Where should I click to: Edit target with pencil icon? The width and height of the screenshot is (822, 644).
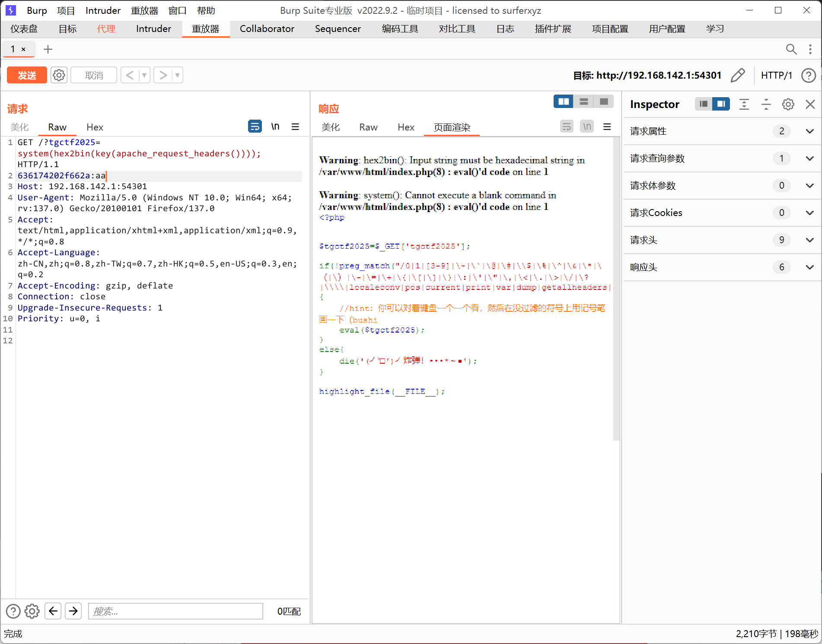pos(738,75)
